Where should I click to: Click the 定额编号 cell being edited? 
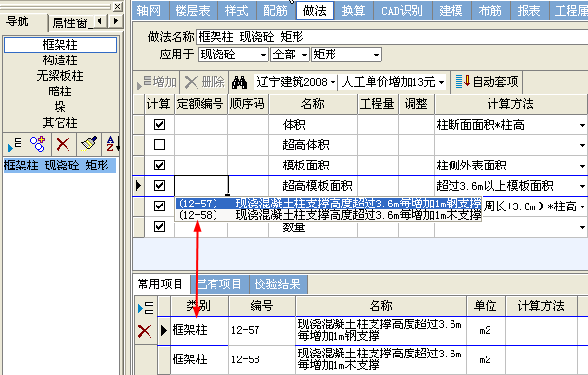point(201,185)
